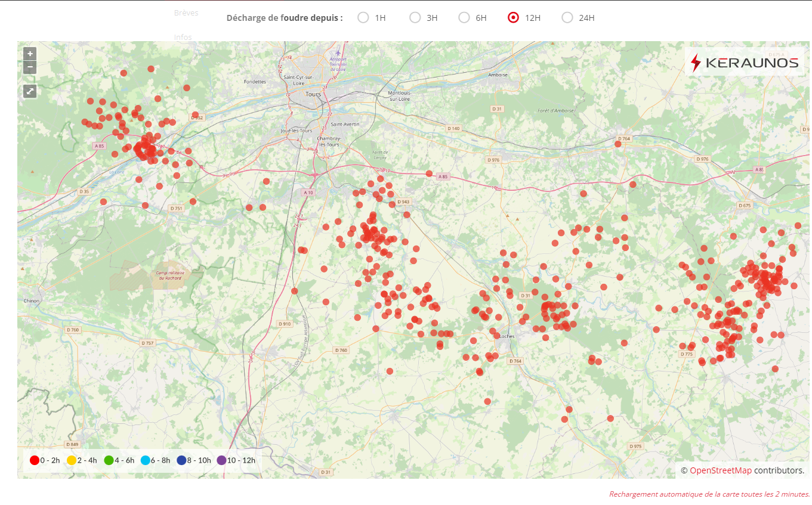The image size is (812, 505).
Task: Click the Keraunos lightning bolt logo
Action: [x=696, y=63]
